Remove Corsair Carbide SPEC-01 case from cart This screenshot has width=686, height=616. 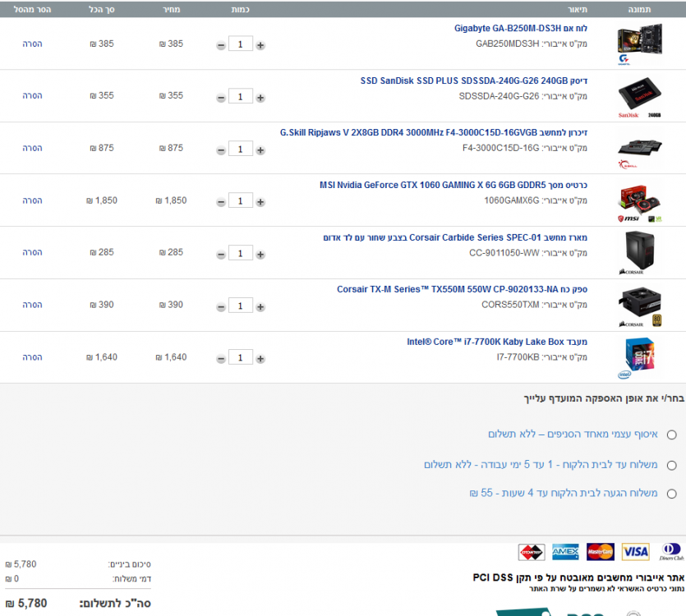tap(32, 252)
